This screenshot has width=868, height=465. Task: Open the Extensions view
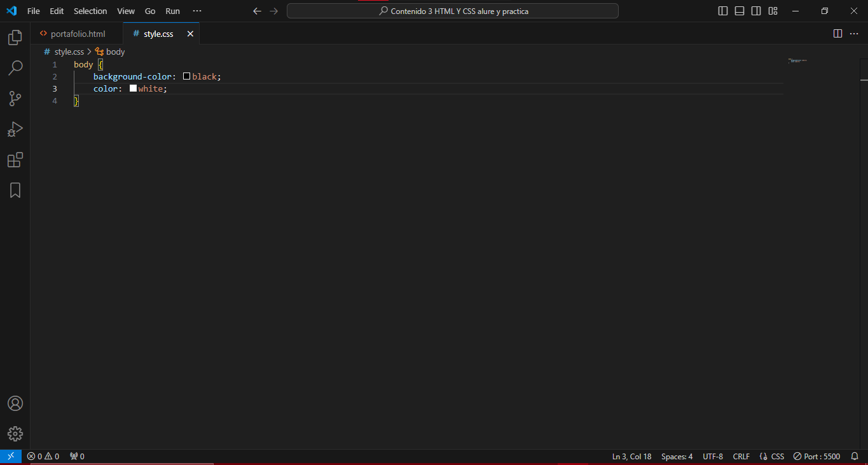(x=15, y=160)
